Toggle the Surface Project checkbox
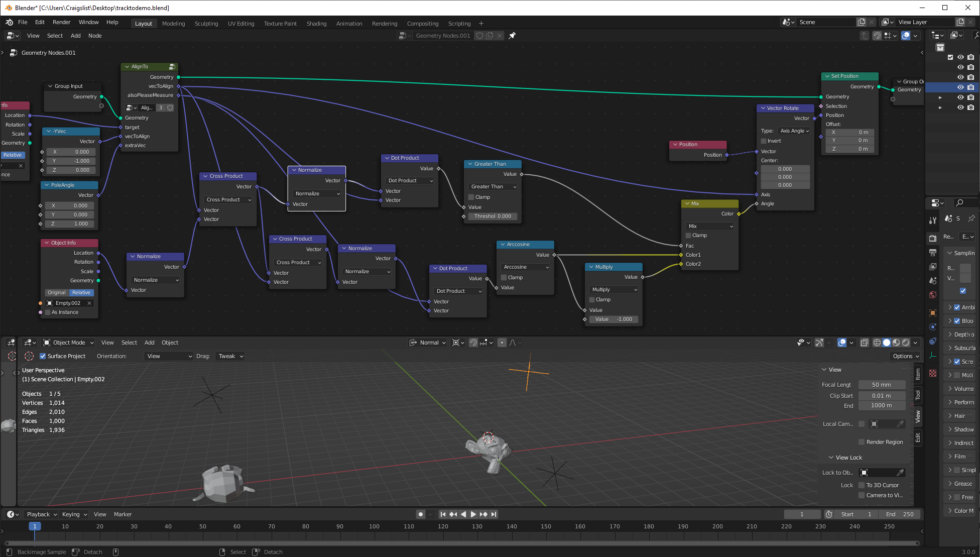 click(x=42, y=356)
